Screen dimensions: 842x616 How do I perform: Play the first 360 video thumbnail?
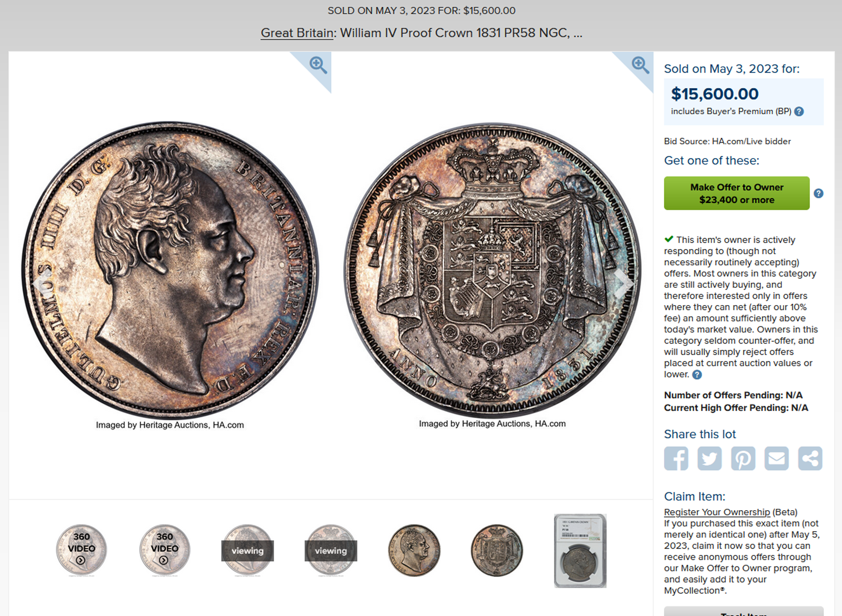coord(82,550)
